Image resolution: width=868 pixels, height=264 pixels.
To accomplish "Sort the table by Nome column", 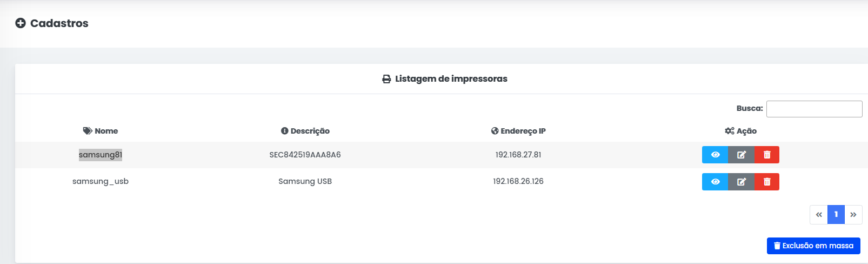I will point(101,131).
